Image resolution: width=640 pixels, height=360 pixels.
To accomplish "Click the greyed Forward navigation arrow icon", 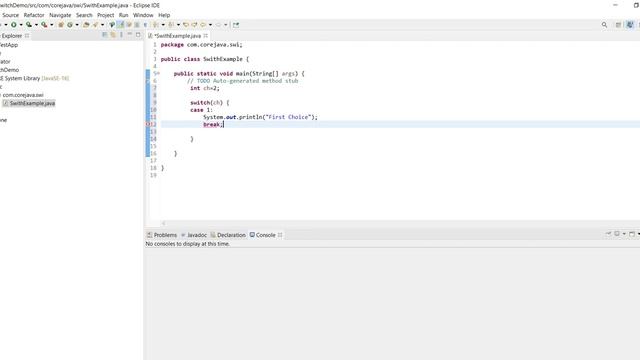I will (218, 25).
